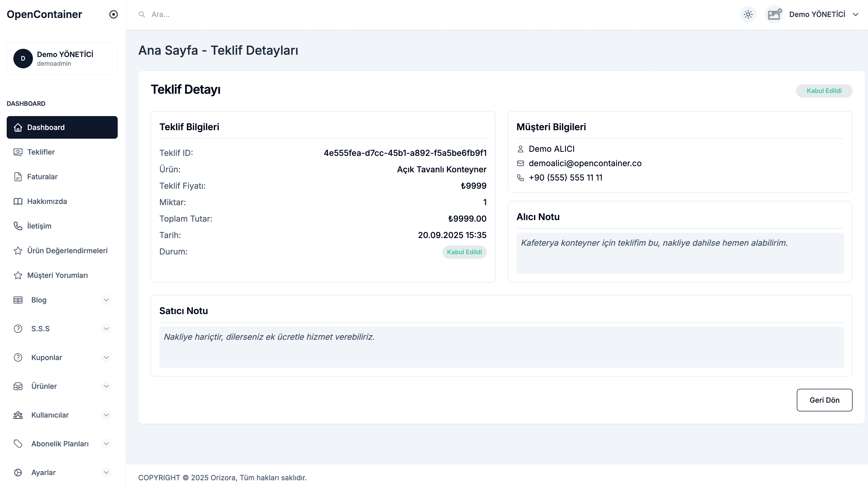Click the Faturalar document icon
This screenshot has height=490, width=868.
(18, 177)
